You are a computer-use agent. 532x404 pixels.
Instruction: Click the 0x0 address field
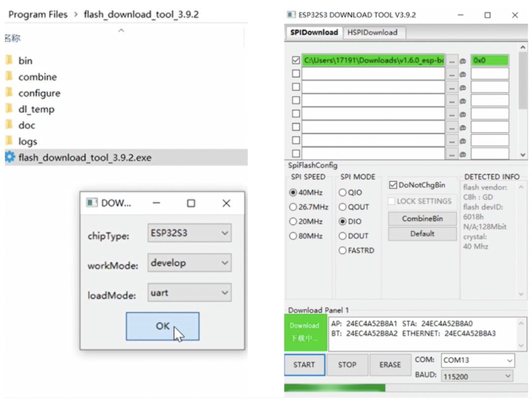tap(490, 61)
